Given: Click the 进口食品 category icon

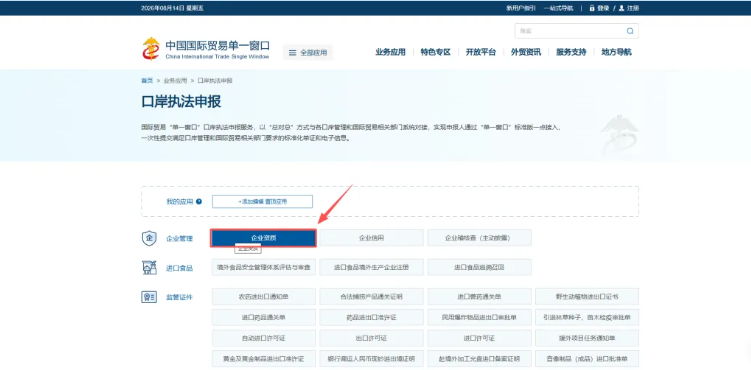Looking at the screenshot, I should pos(149,268).
